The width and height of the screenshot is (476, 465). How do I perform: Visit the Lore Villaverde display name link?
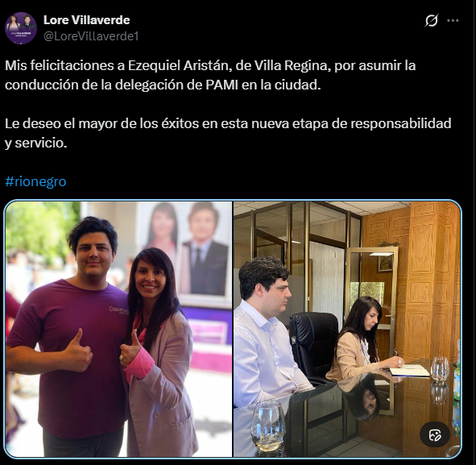(86, 20)
